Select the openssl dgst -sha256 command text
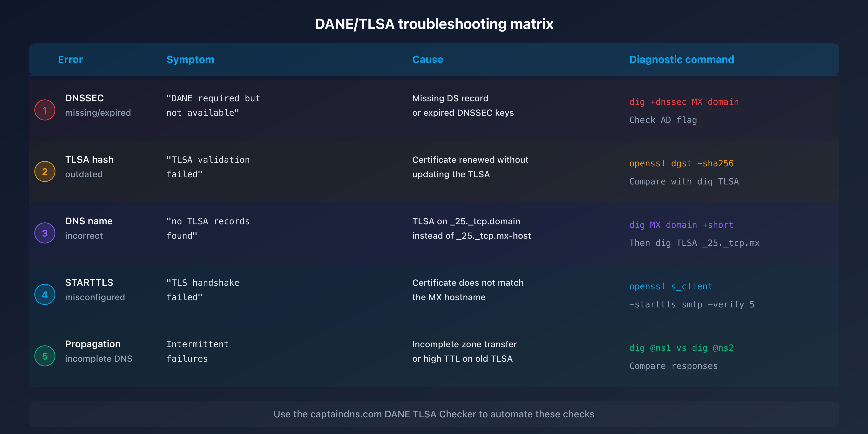The image size is (868, 434). (681, 163)
